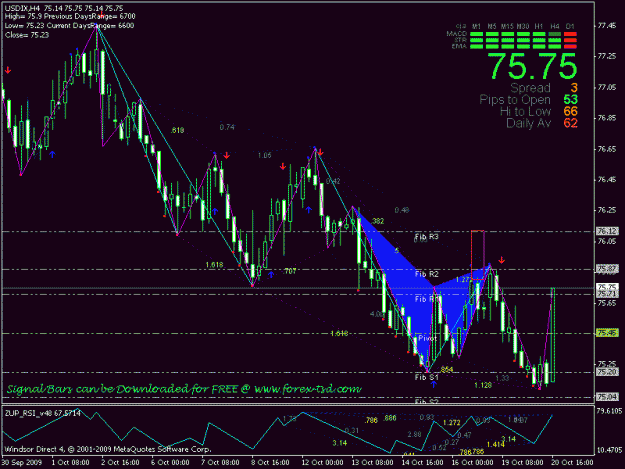Click the 'Fib S1' level label
Screen dimensions: 625x469
click(x=426, y=377)
